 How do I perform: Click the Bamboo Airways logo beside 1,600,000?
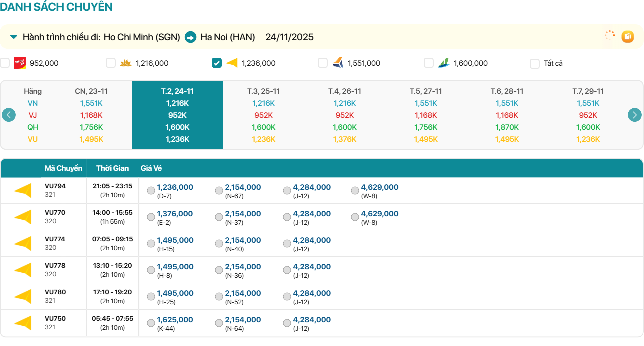click(x=444, y=63)
